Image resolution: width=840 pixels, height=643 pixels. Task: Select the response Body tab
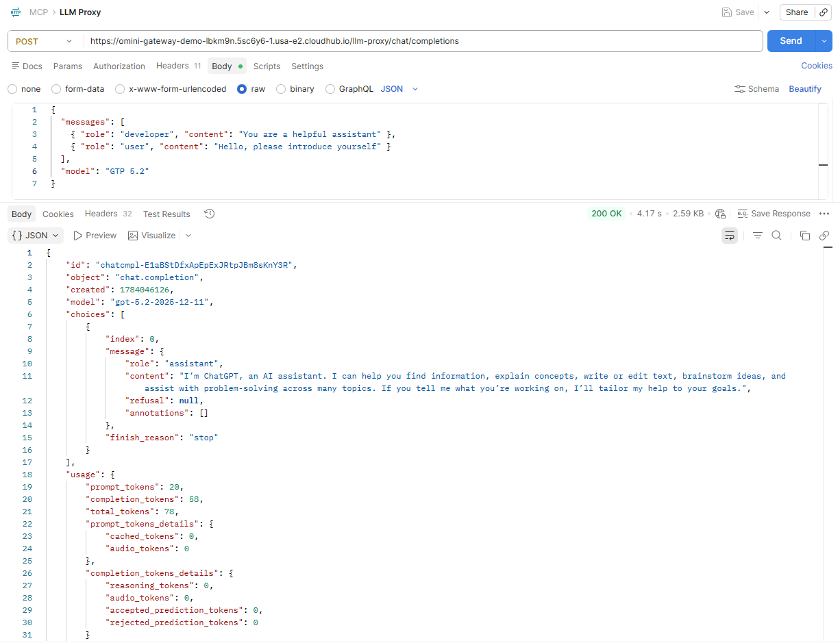pyautogui.click(x=21, y=214)
